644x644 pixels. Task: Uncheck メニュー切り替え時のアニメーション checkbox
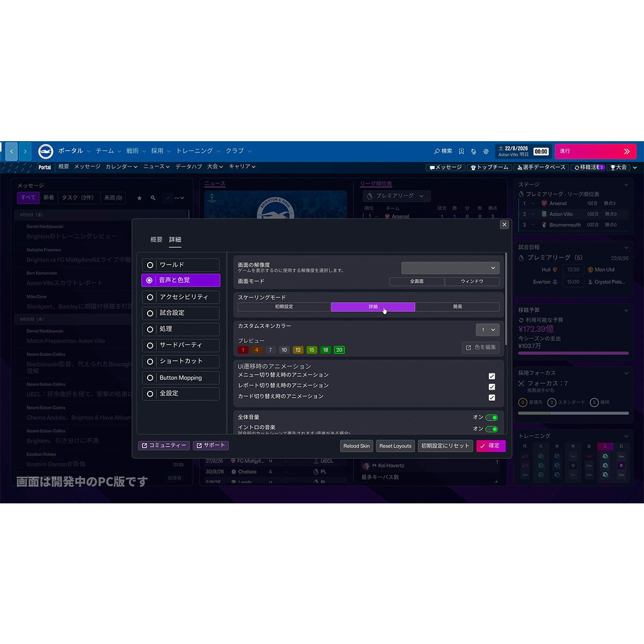pyautogui.click(x=492, y=376)
